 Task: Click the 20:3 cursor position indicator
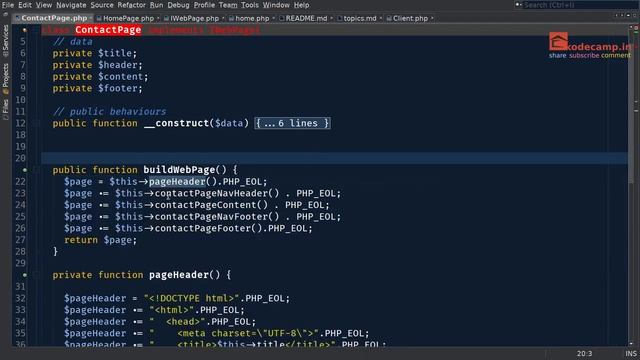(584, 353)
